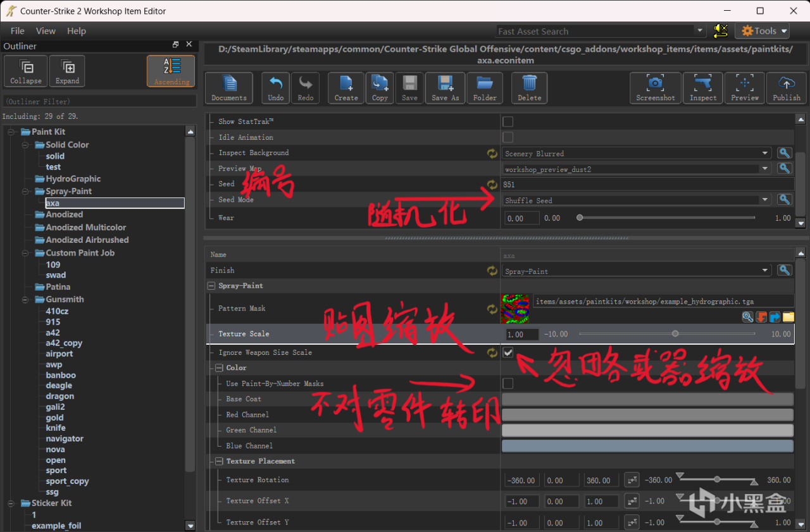The width and height of the screenshot is (810, 532).
Task: Click the yellow folder icon under Pattern Mask path
Action: 788,317
